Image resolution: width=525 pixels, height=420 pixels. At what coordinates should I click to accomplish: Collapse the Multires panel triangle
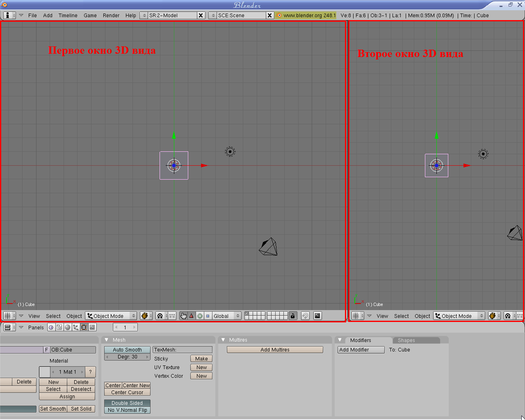point(223,340)
